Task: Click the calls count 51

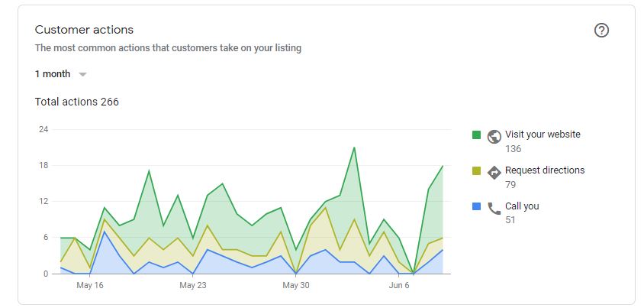Action: (510, 221)
